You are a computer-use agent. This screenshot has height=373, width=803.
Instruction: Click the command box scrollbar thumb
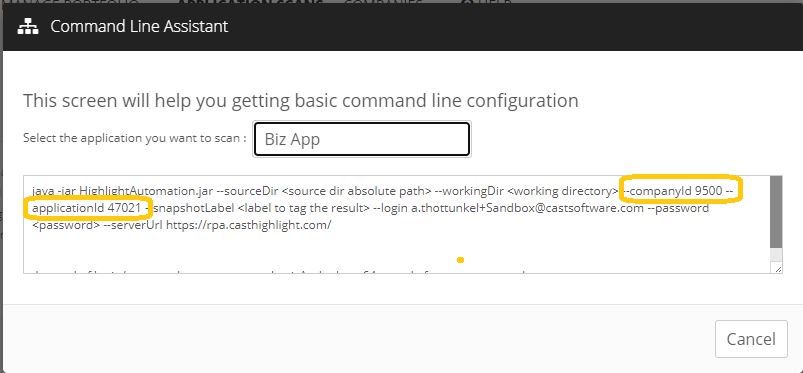(x=775, y=213)
